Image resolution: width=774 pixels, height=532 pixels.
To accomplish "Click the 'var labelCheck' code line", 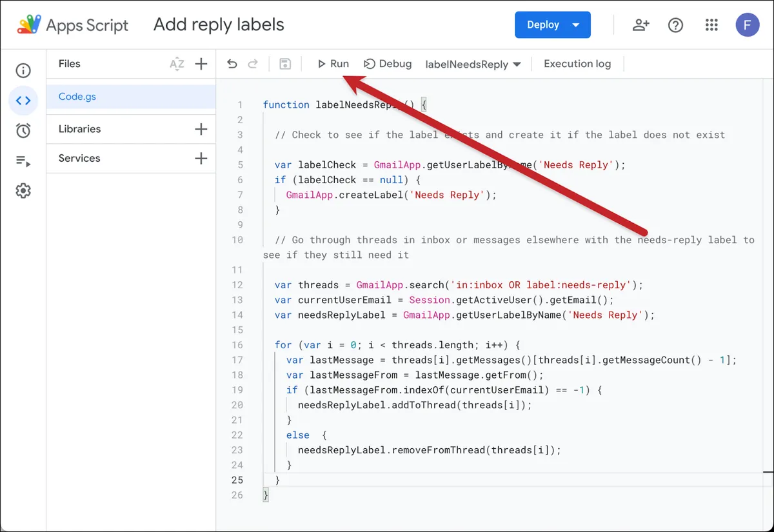I will pos(450,164).
